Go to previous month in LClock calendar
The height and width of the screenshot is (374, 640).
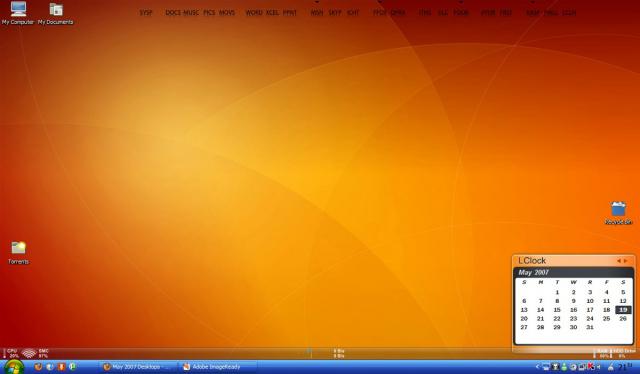pyautogui.click(x=619, y=260)
